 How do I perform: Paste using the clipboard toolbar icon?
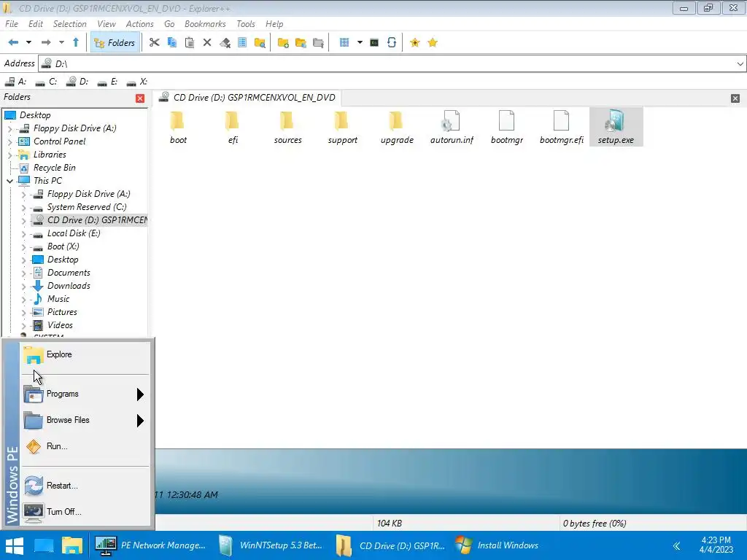[189, 42]
